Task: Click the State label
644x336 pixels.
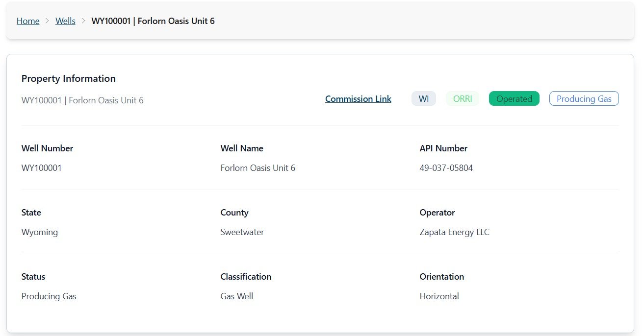Action: (31, 213)
